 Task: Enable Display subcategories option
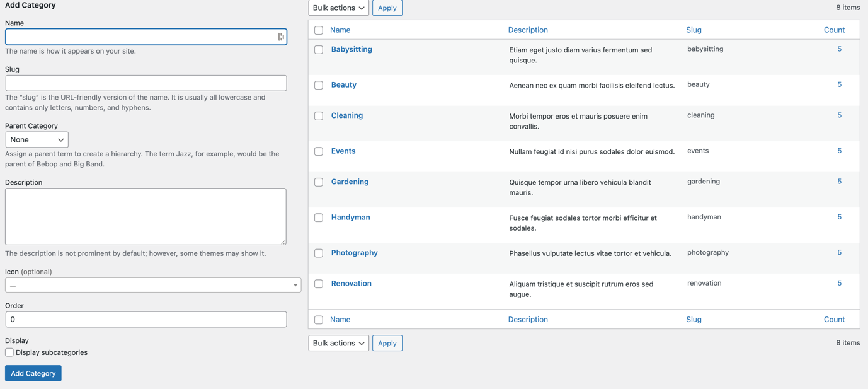9,352
